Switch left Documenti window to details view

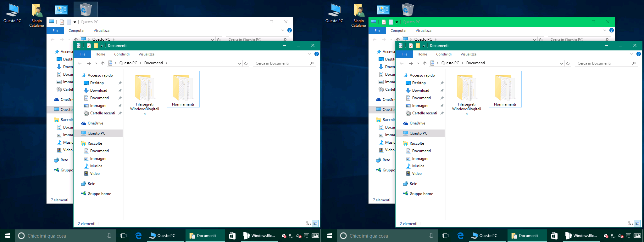[x=308, y=223]
